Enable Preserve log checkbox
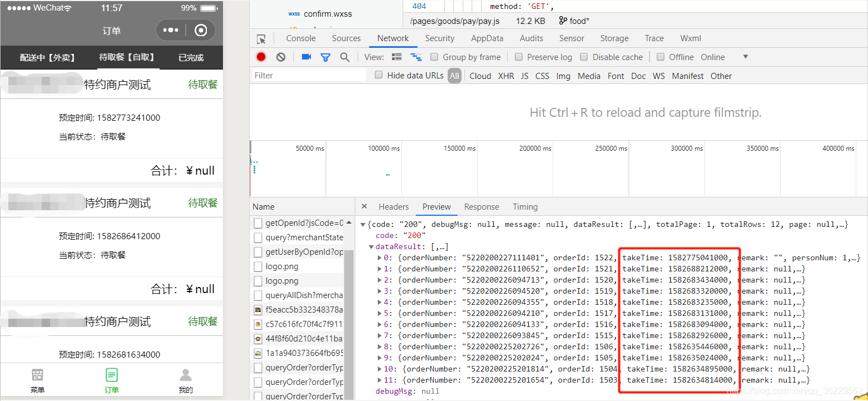 (x=519, y=57)
